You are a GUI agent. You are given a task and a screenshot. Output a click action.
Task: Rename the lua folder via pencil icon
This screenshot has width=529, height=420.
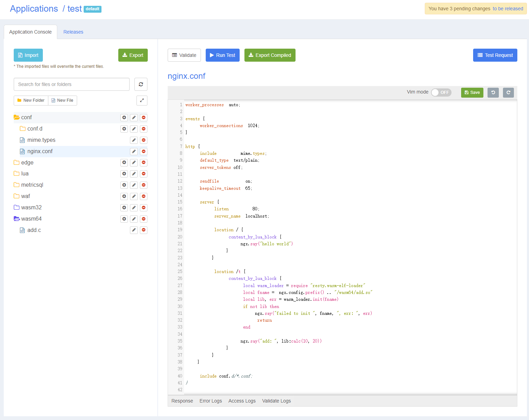click(x=134, y=174)
